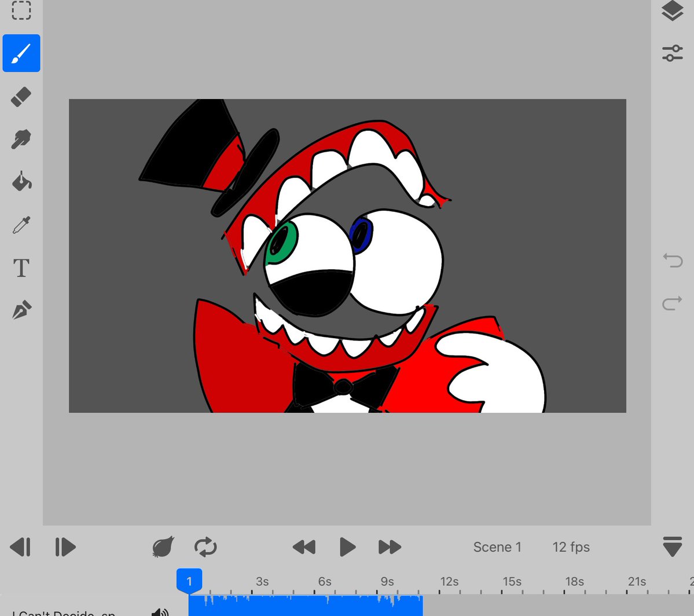Screen dimensions: 694x616
Task: Choose the Text tool
Action: [21, 268]
